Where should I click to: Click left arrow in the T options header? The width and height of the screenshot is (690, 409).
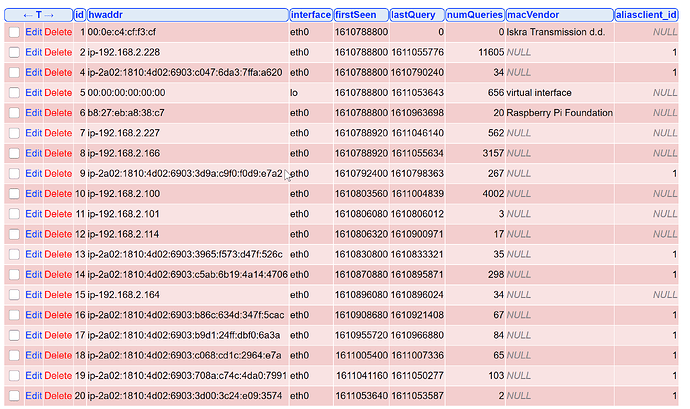coord(27,15)
